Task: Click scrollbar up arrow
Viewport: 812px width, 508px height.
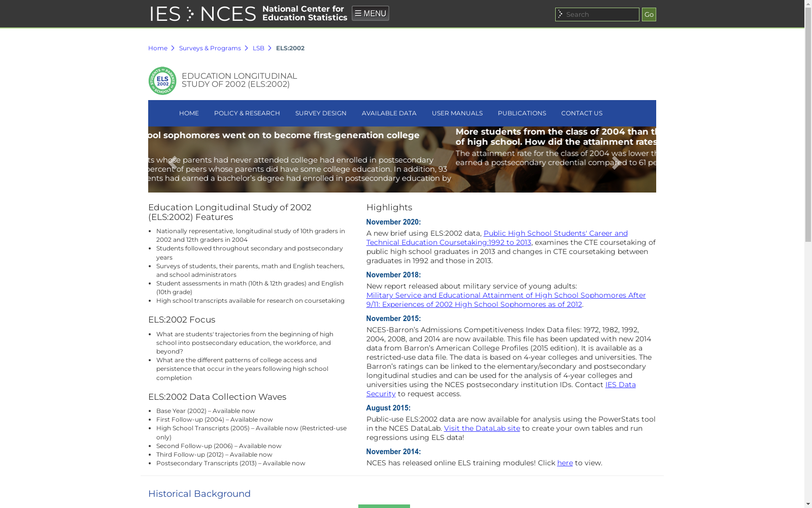Action: (x=808, y=4)
